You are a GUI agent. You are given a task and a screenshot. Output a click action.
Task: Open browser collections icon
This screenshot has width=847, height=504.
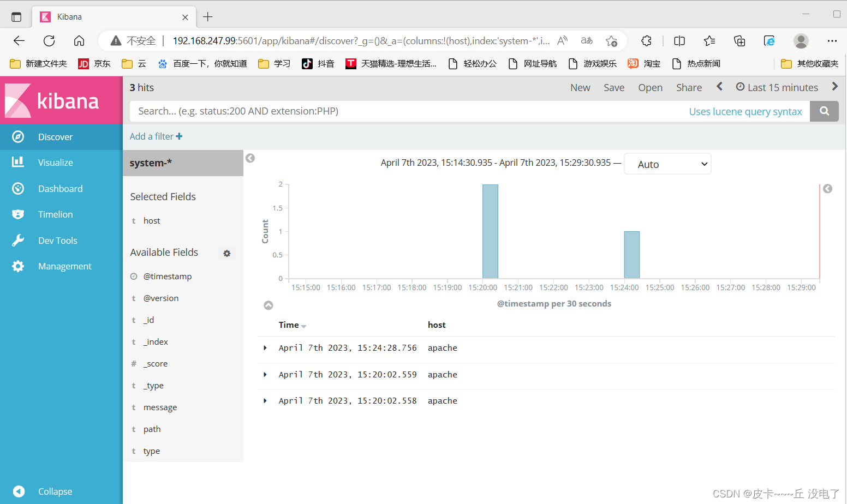tap(739, 41)
